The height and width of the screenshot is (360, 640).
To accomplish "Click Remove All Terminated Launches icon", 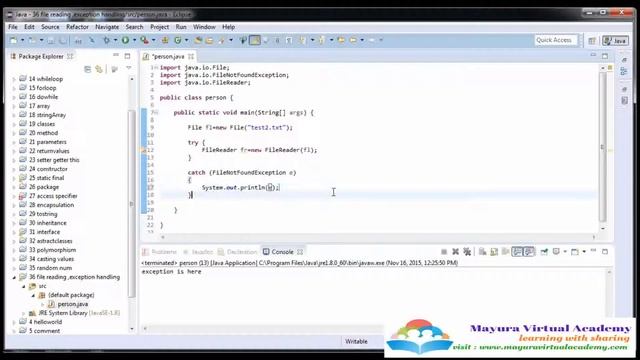I will coord(467,252).
